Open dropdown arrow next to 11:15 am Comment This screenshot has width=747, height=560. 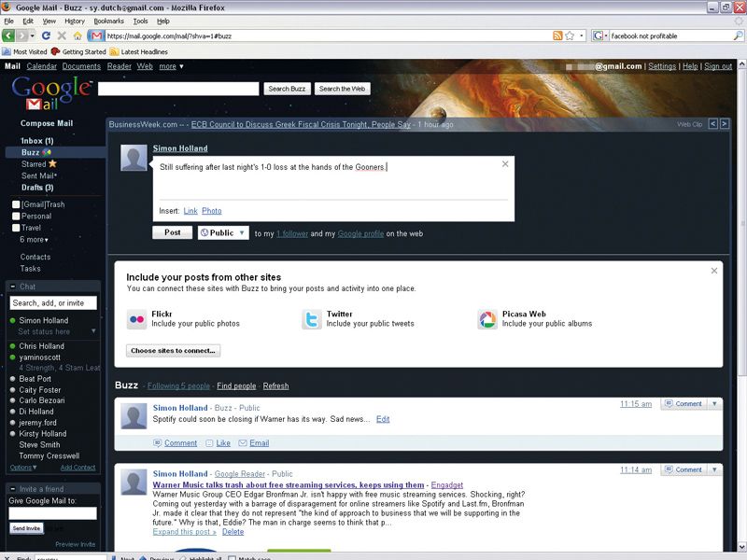(714, 404)
